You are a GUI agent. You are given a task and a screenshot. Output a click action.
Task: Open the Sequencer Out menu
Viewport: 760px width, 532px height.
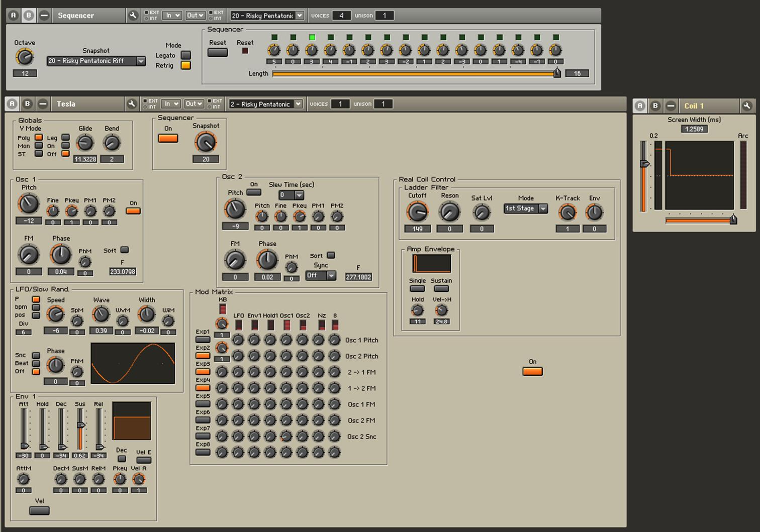point(195,16)
